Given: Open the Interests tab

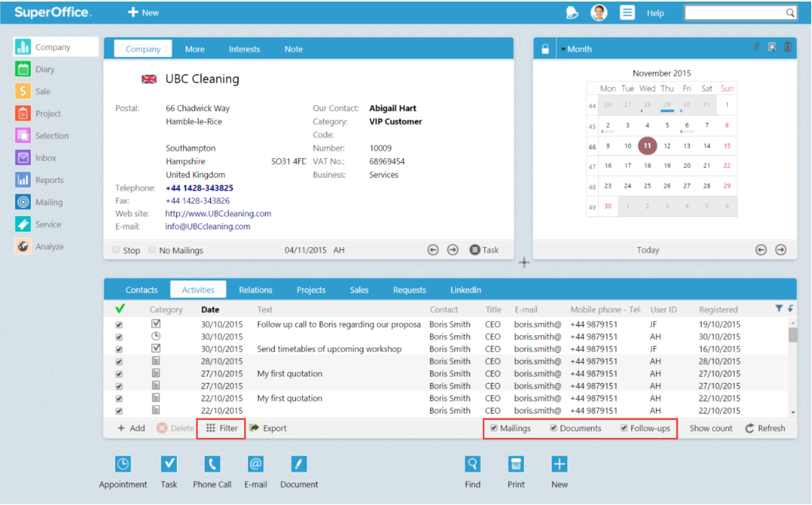Looking at the screenshot, I should point(244,49).
